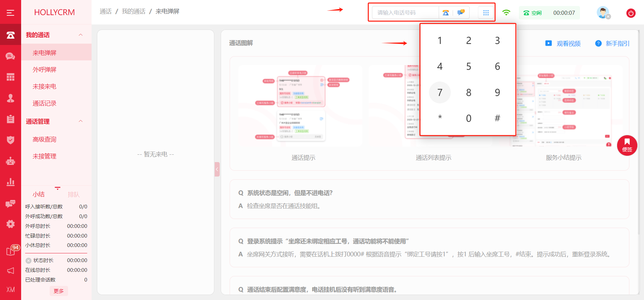The width and height of the screenshot is (644, 300).
Task: Dial digit 6 on keypad
Action: point(497,66)
